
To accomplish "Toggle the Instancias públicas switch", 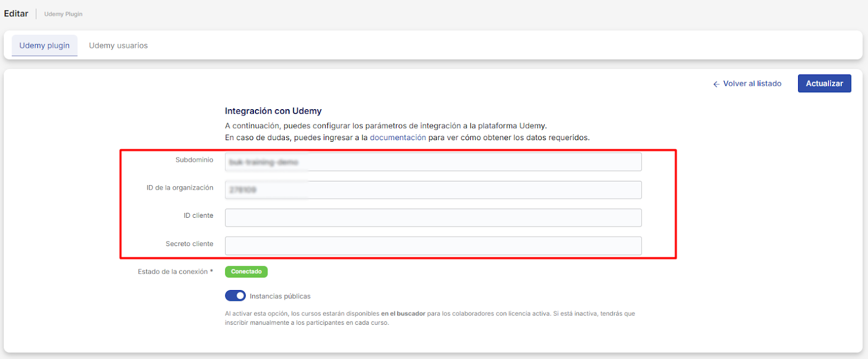I will 235,296.
